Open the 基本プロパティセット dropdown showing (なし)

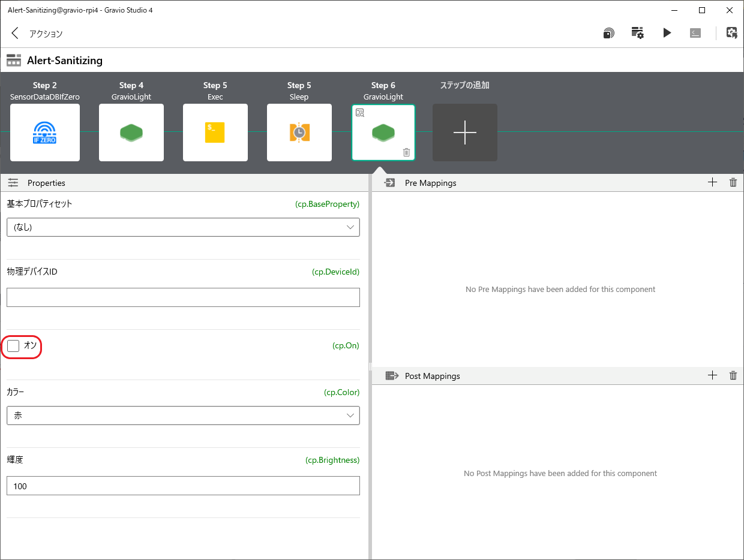tap(183, 227)
